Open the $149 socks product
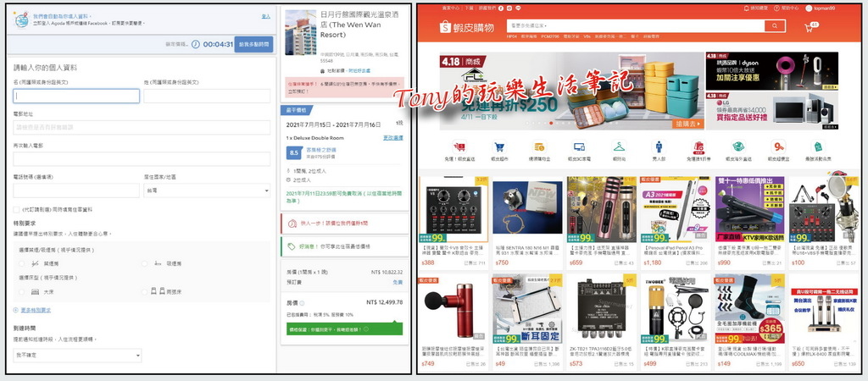Screen dimensions: 868x381 [749, 321]
